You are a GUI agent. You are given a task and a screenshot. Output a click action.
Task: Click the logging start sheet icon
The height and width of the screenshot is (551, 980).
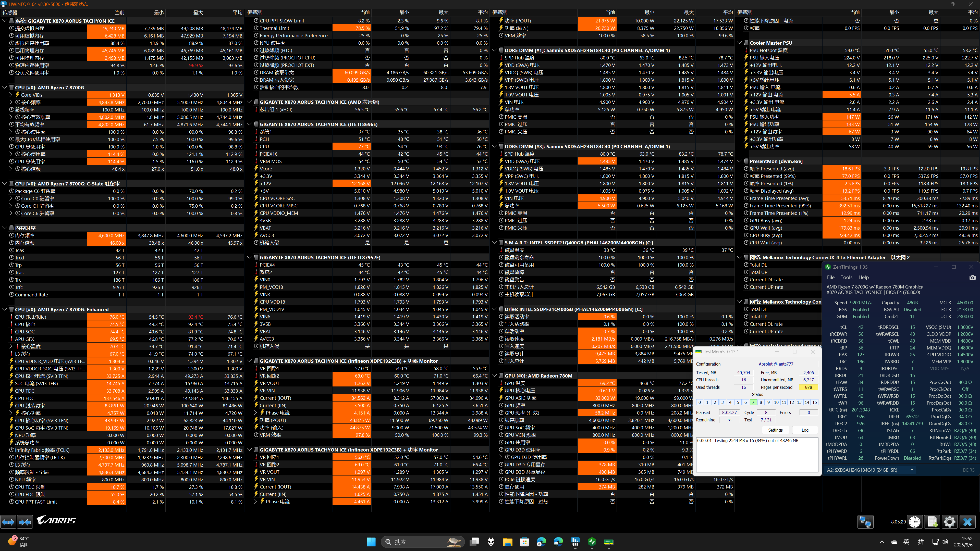pyautogui.click(x=932, y=522)
